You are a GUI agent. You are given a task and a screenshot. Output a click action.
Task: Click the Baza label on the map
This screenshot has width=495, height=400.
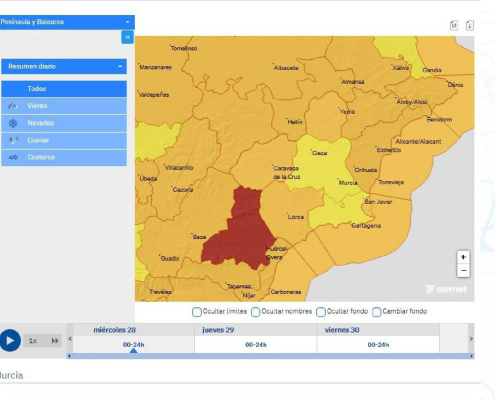199,237
